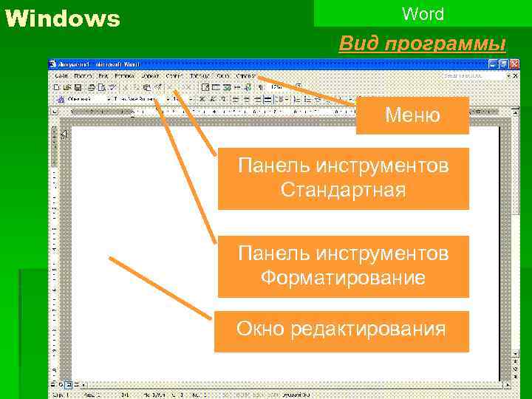Open the Правка menu
The height and width of the screenshot is (399, 532).
coord(83,75)
